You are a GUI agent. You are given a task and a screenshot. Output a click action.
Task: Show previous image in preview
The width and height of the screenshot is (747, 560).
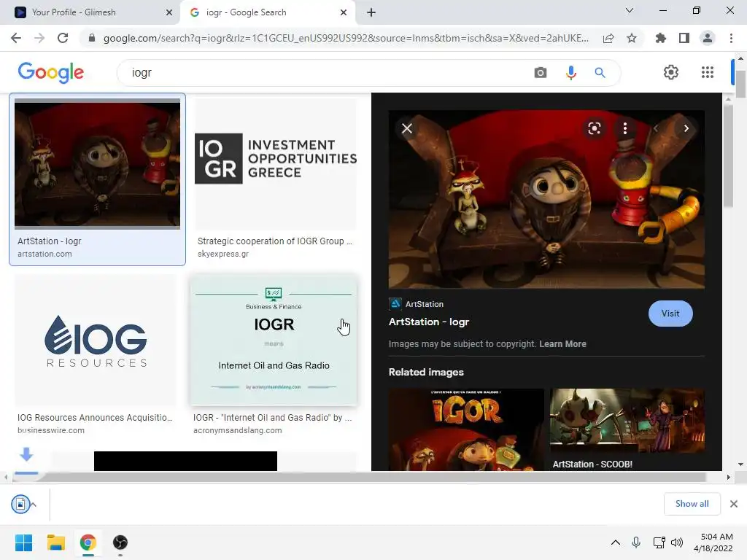(x=656, y=128)
